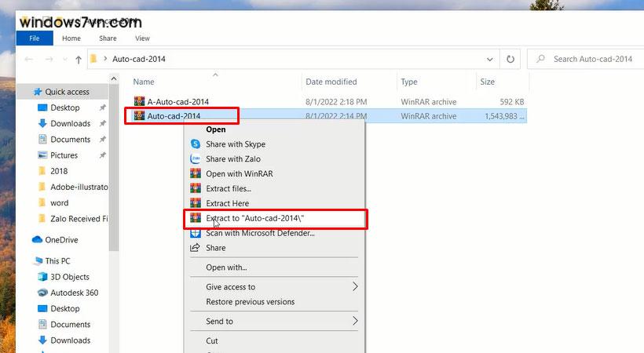
Task: Expand the Give access to submenu
Action: point(354,287)
